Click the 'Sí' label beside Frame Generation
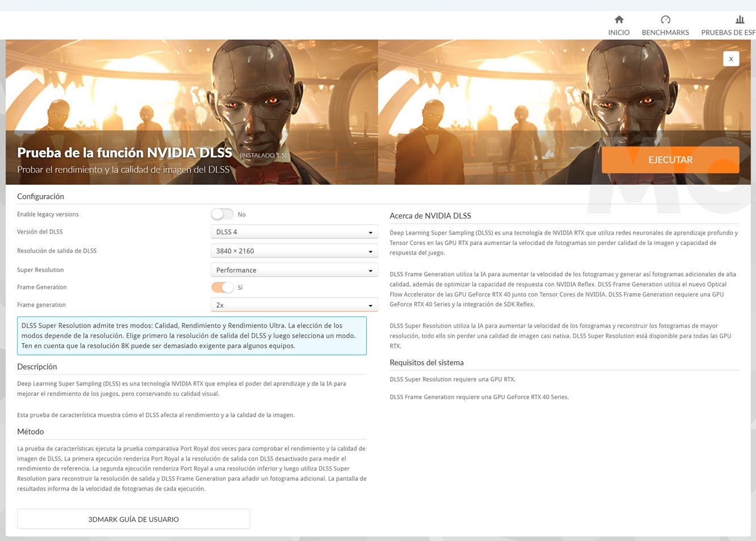 [x=240, y=288]
